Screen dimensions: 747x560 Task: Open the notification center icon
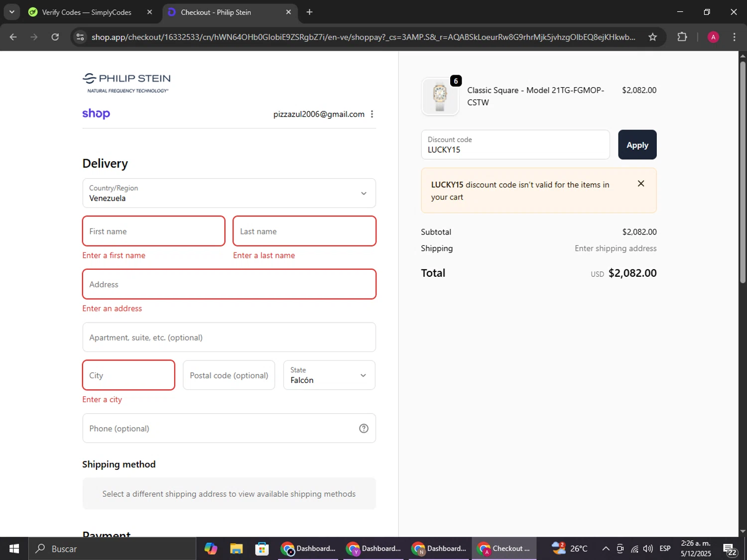pyautogui.click(x=730, y=549)
